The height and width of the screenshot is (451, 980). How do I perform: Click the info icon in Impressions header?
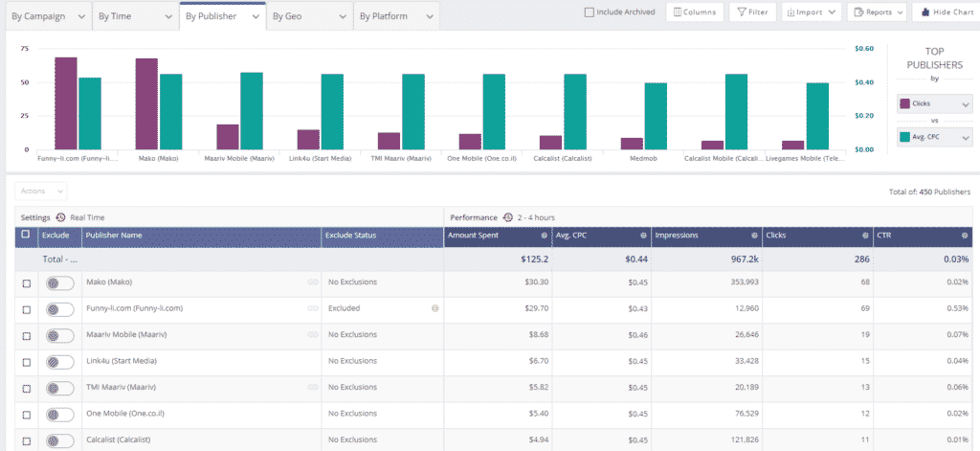click(x=755, y=236)
